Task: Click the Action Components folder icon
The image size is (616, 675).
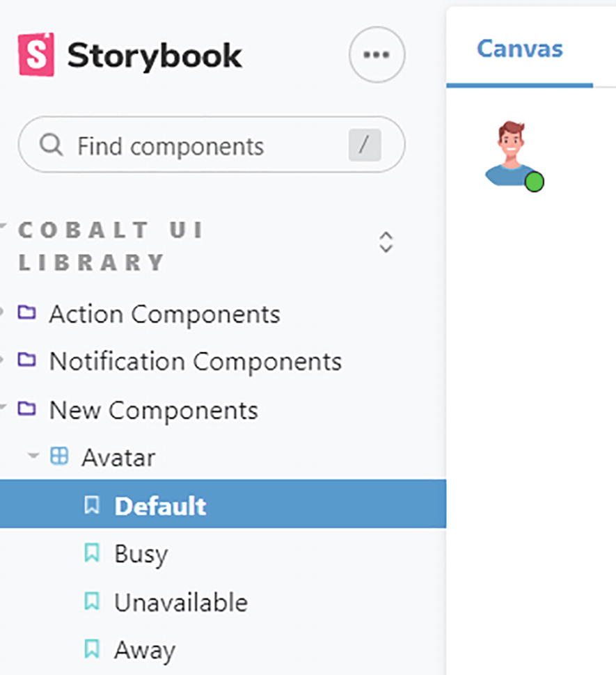Action: click(26, 312)
